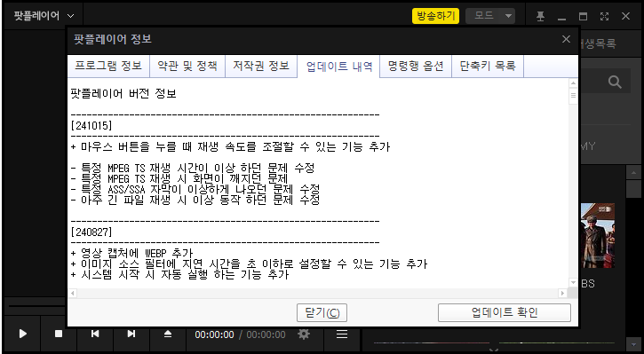
Task: Play the video with play button
Action: pyautogui.click(x=22, y=334)
